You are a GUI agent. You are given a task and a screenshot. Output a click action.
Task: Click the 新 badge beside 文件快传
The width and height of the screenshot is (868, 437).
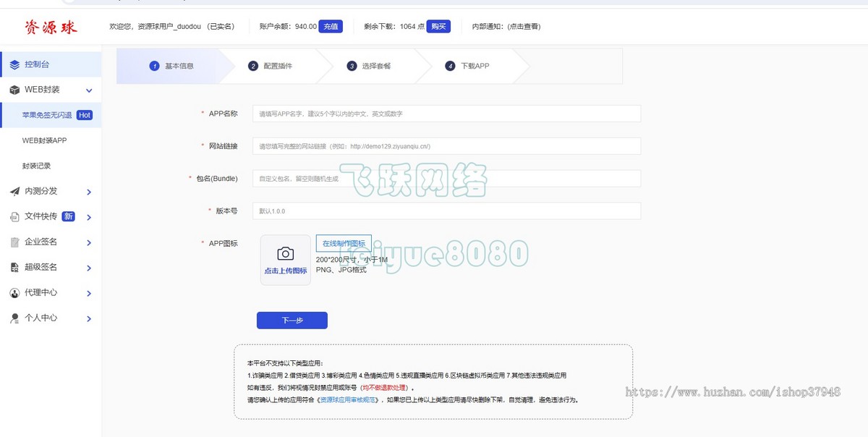tap(68, 216)
